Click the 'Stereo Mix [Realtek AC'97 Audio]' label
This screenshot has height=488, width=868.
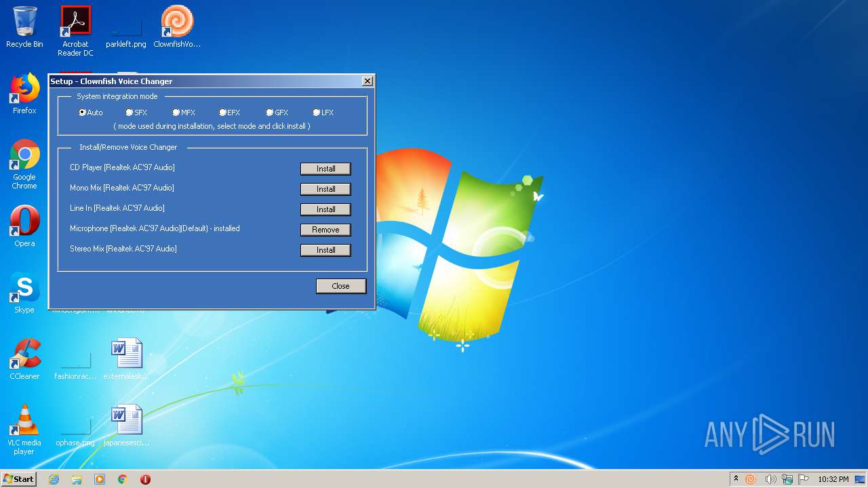click(x=123, y=249)
